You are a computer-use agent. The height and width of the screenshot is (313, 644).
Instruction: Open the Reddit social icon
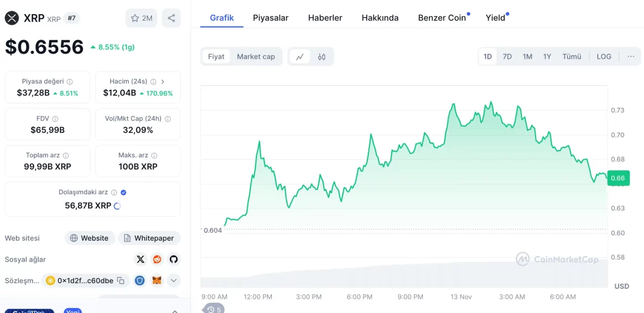157,259
